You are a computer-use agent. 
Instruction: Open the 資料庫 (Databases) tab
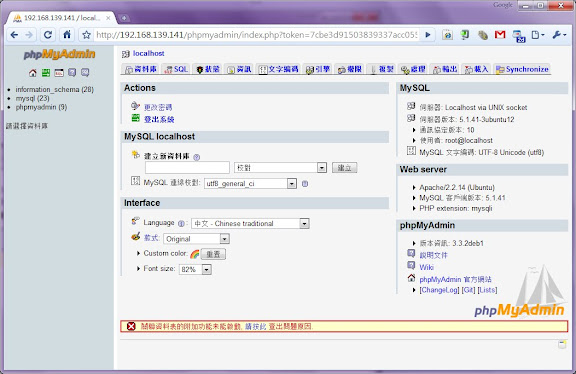coord(141,69)
